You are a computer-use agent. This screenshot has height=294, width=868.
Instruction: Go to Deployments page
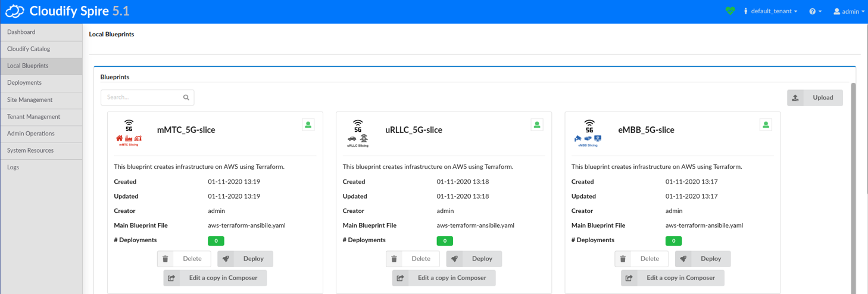[x=41, y=83]
